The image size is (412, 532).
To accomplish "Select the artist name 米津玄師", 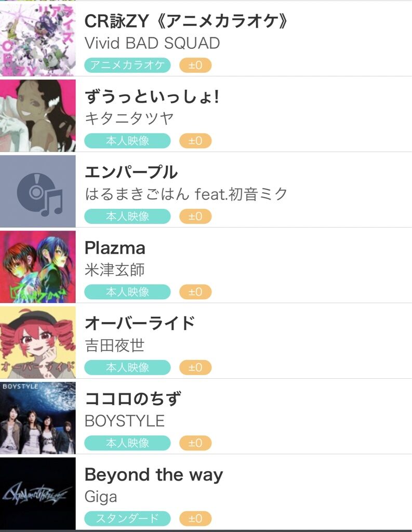I will [115, 270].
